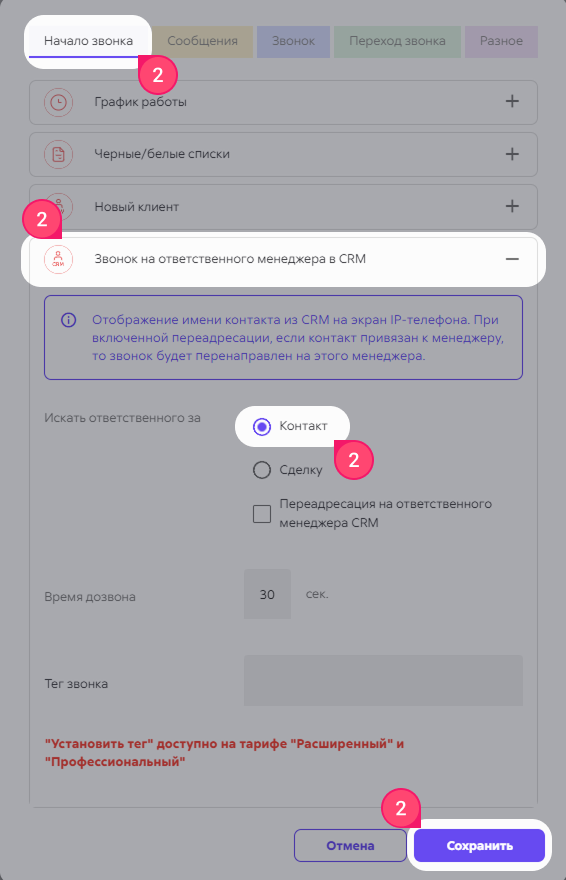Click the Тег звонка input field
The height and width of the screenshot is (880, 566).
383,680
